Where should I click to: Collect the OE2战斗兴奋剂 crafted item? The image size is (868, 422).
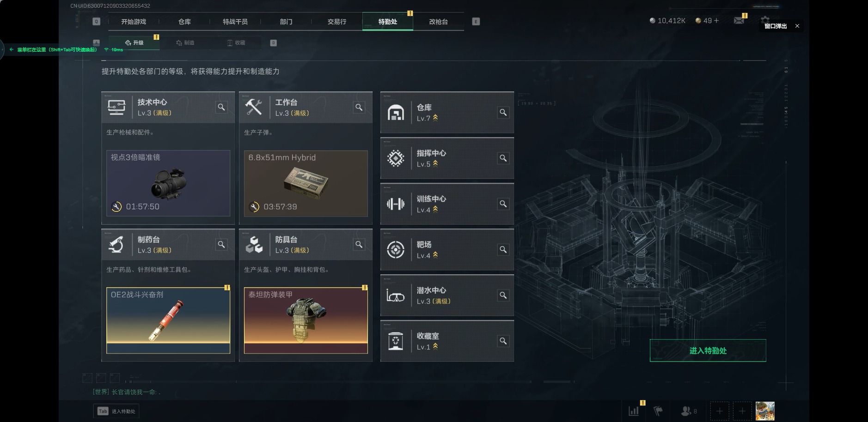click(168, 320)
